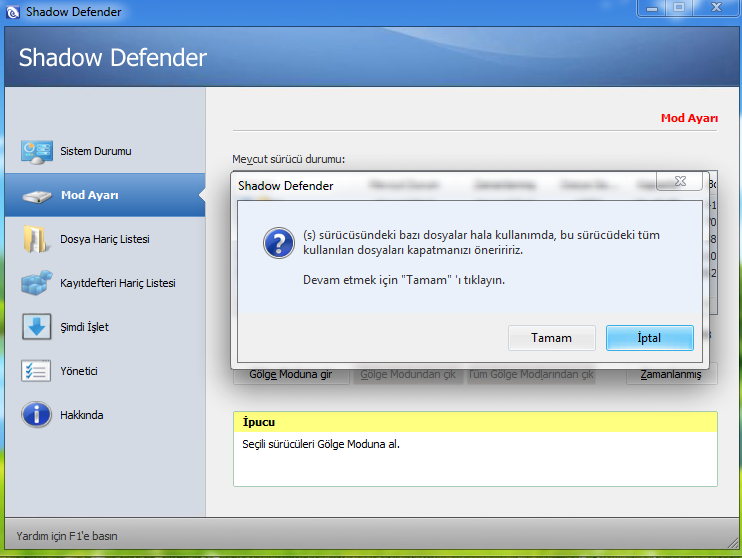The image size is (742, 558).
Task: Click the 'Devam etmek için "Tamam"' dialog text
Action: (x=404, y=280)
